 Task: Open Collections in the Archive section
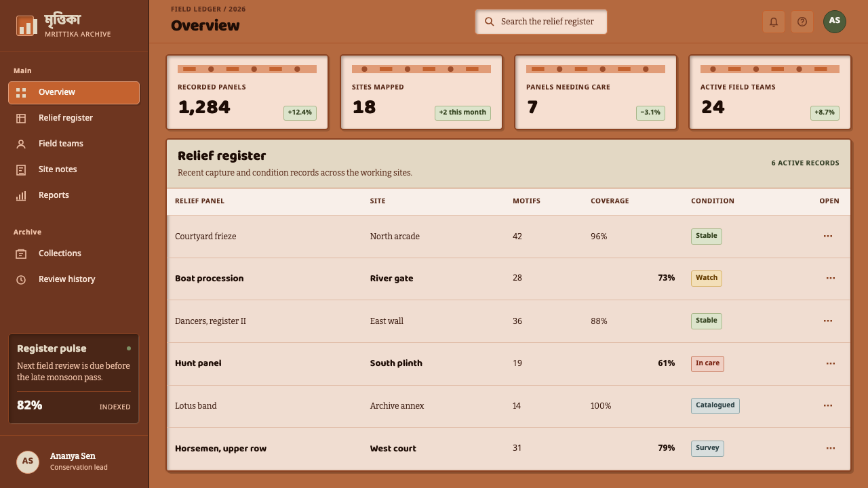(74, 254)
